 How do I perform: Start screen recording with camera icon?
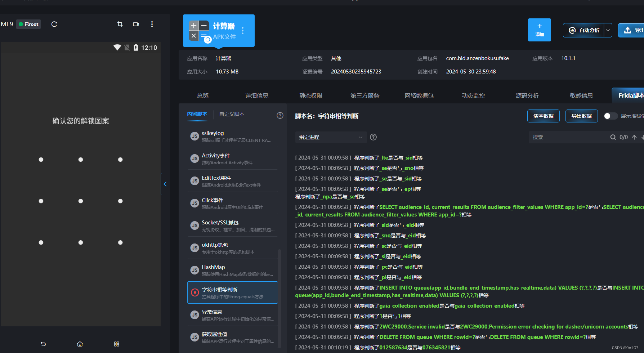(x=136, y=24)
